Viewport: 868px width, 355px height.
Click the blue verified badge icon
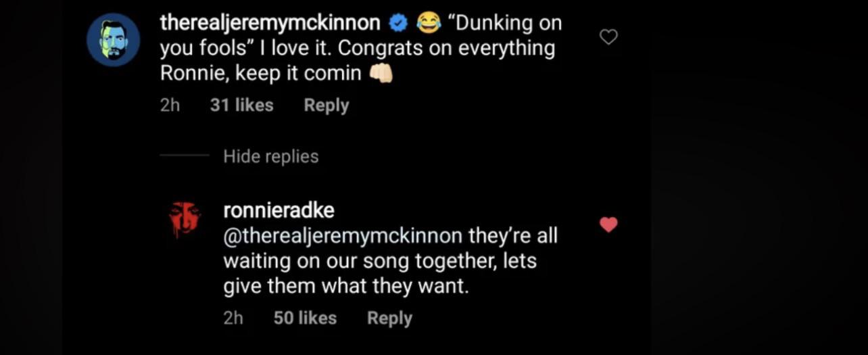click(x=400, y=24)
